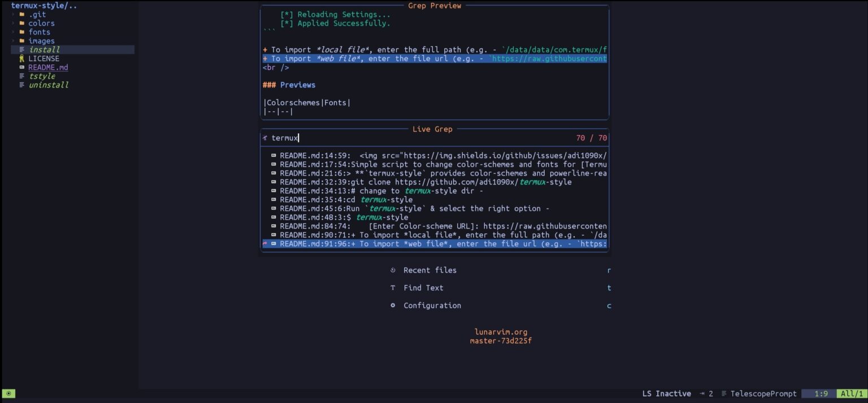868x403 pixels.
Task: Open the uninstall script in file tree
Action: [48, 85]
